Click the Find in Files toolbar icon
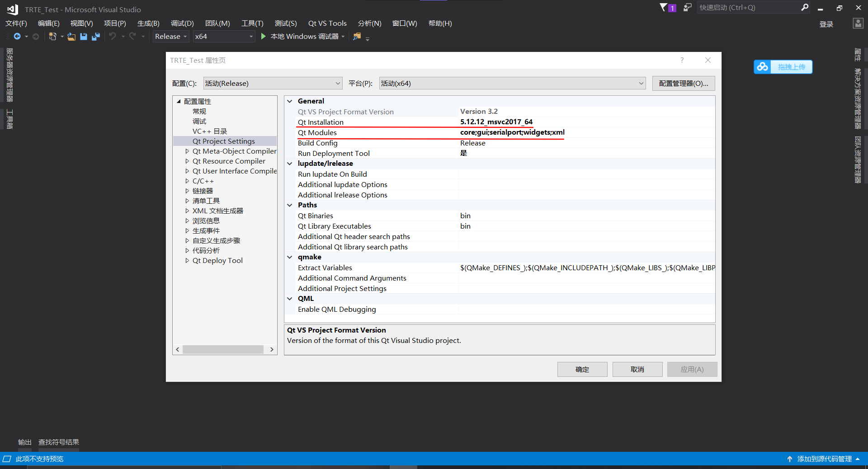This screenshot has height=469, width=868. pyautogui.click(x=357, y=37)
